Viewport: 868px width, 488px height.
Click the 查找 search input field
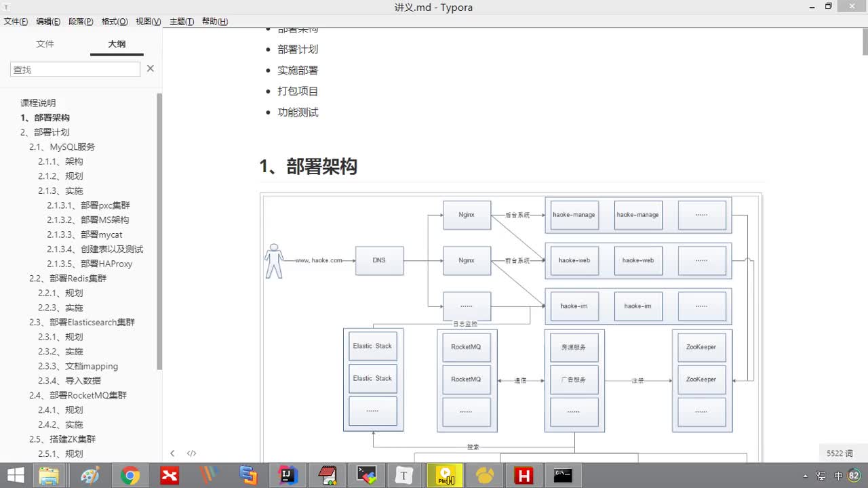click(75, 69)
